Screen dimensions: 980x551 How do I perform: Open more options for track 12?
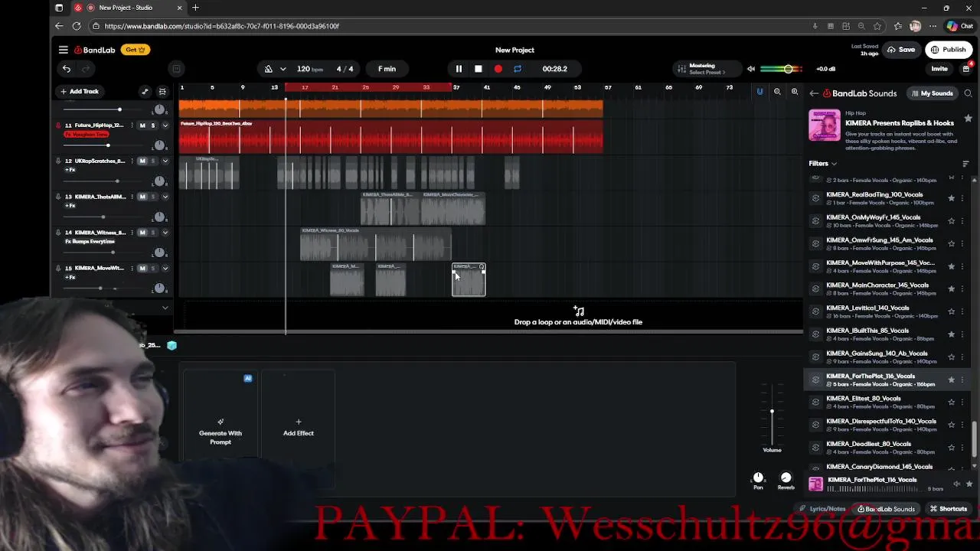pyautogui.click(x=132, y=161)
